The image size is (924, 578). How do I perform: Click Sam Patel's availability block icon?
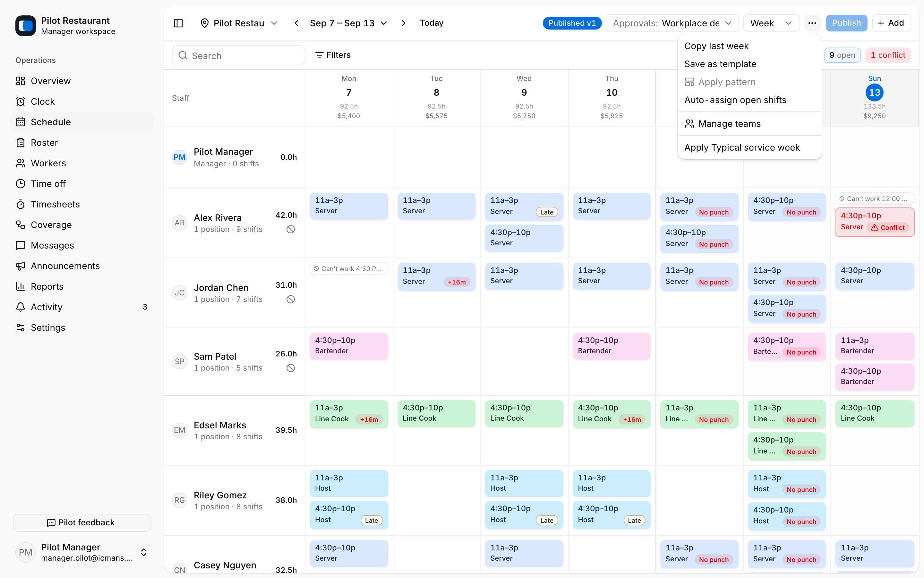pos(291,368)
